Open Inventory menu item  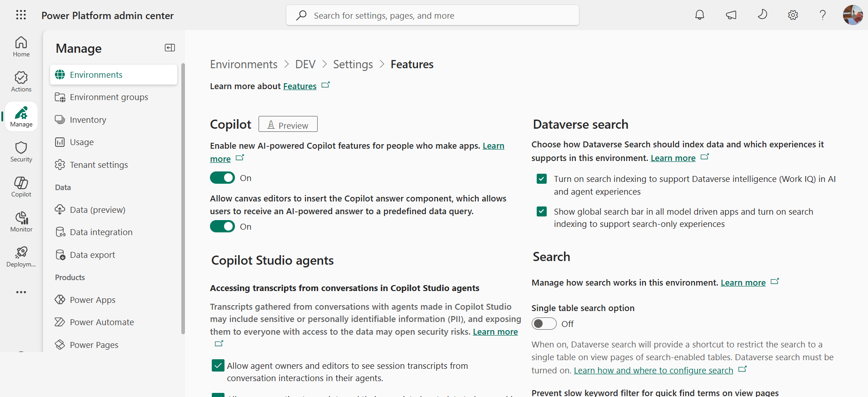(114, 120)
